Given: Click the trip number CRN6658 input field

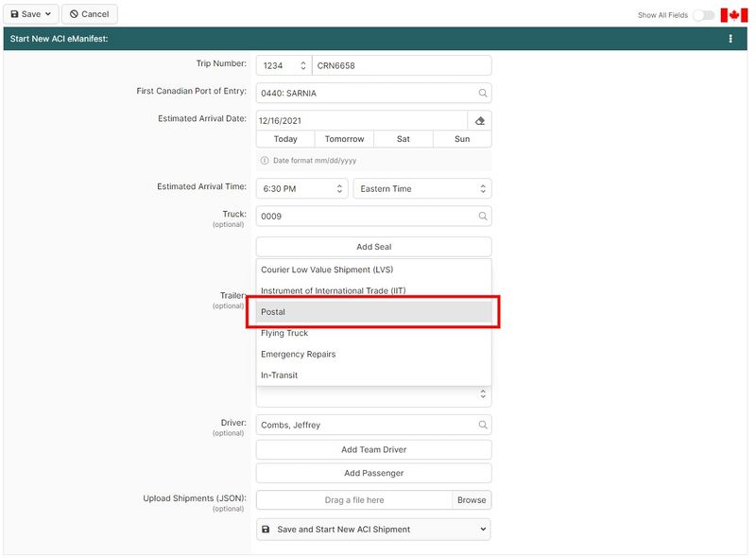Looking at the screenshot, I should [401, 65].
